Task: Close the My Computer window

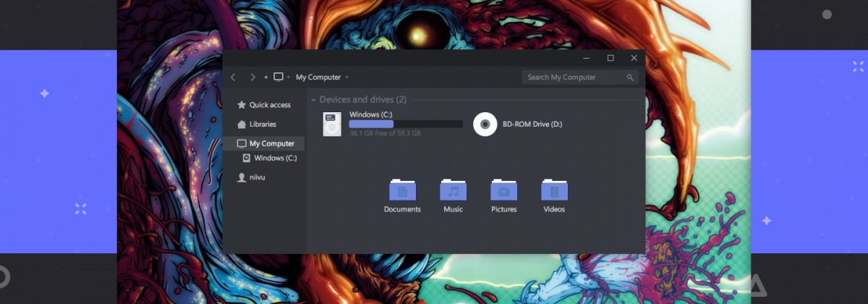Action: pyautogui.click(x=634, y=58)
